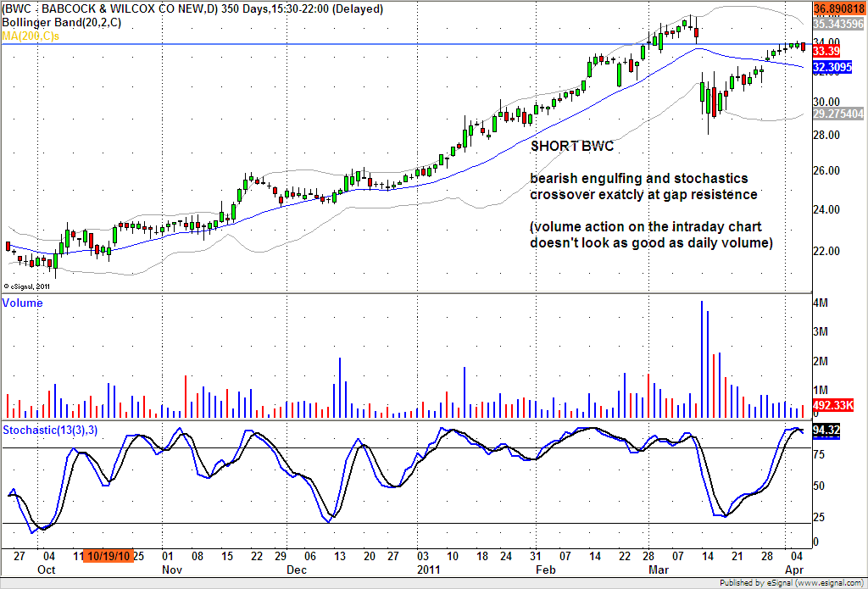Click the Nov month label on time axis

tap(172, 570)
